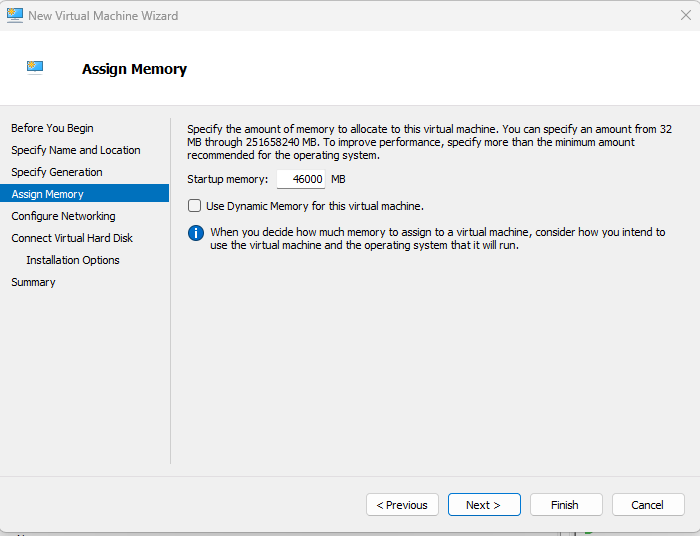This screenshot has height=536, width=700.
Task: Click the blue information icon
Action: tap(196, 233)
